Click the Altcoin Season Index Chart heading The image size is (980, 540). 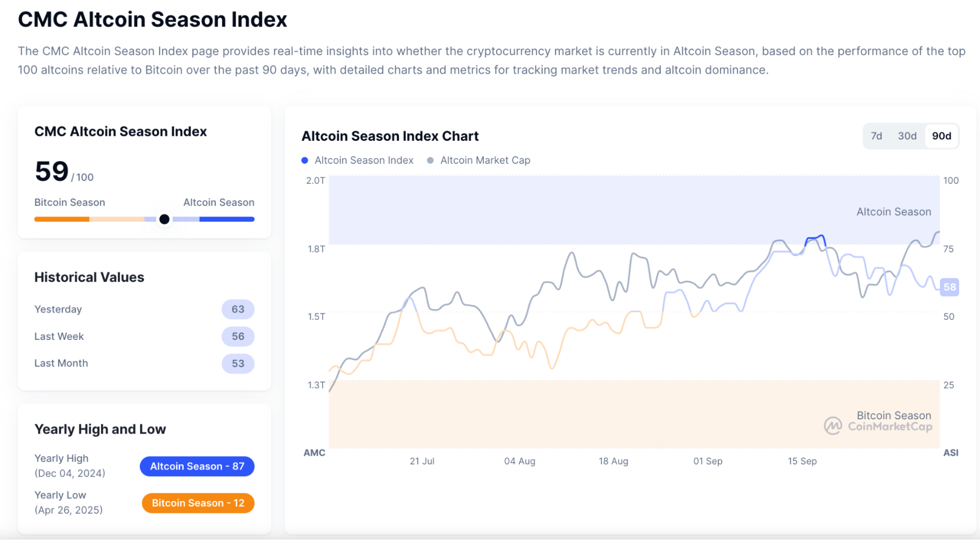click(x=390, y=136)
